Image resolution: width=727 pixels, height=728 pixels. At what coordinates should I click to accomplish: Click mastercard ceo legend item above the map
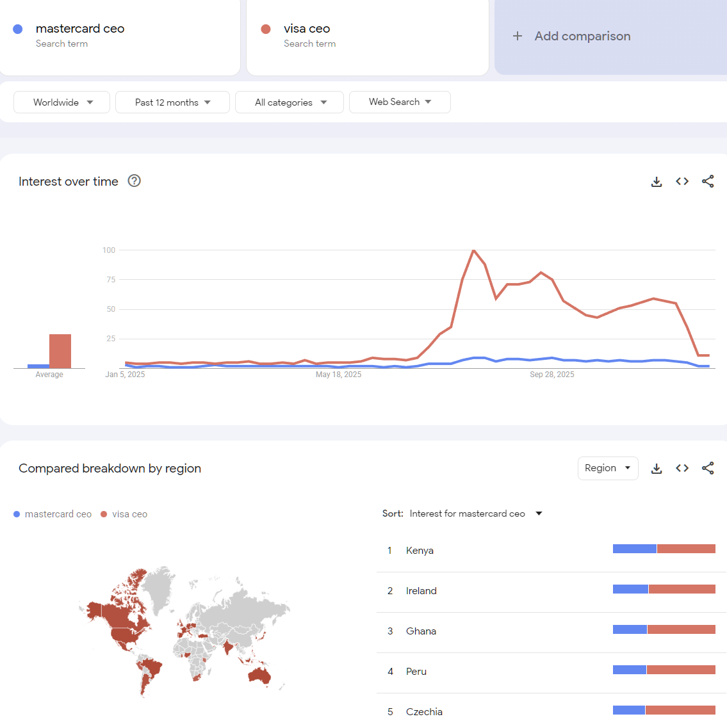click(53, 514)
